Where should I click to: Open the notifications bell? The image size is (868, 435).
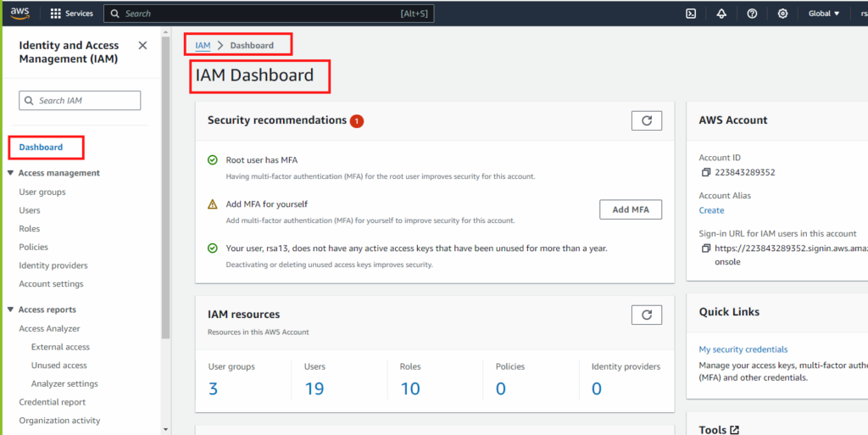pos(721,14)
